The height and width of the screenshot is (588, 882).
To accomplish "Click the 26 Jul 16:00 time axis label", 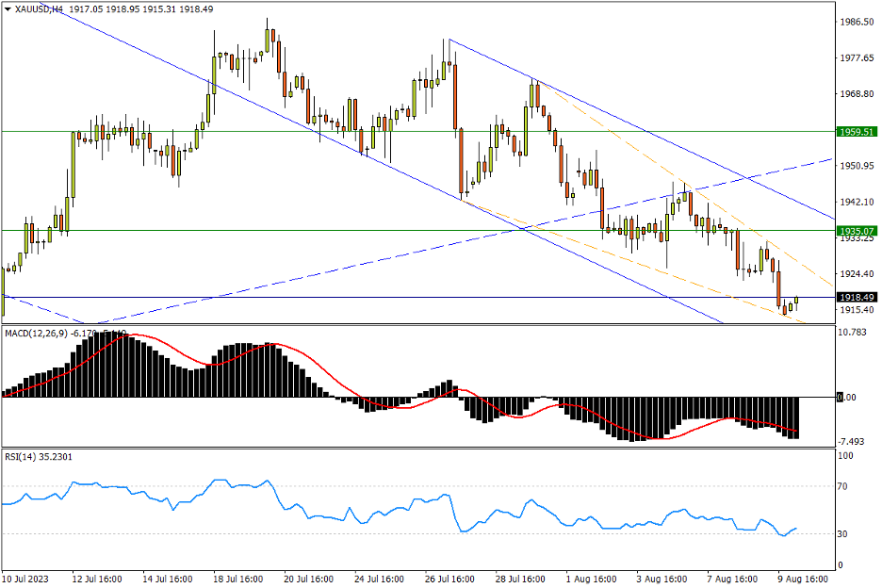I will (449, 578).
